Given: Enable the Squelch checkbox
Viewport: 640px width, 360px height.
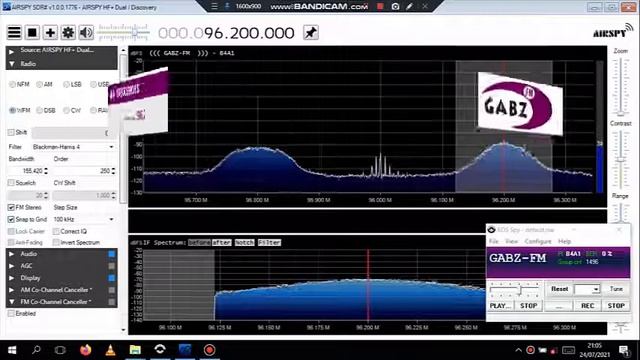Looking at the screenshot, I should pyautogui.click(x=11, y=183).
